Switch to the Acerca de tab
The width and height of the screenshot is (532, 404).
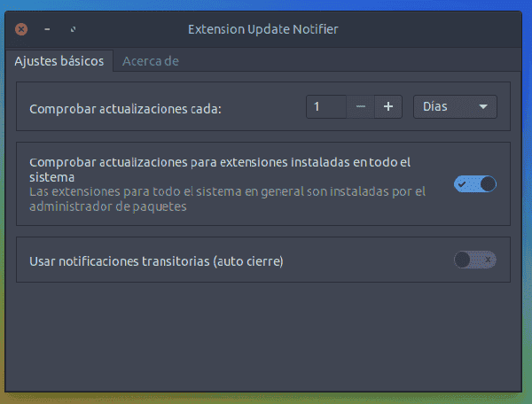pos(151,61)
